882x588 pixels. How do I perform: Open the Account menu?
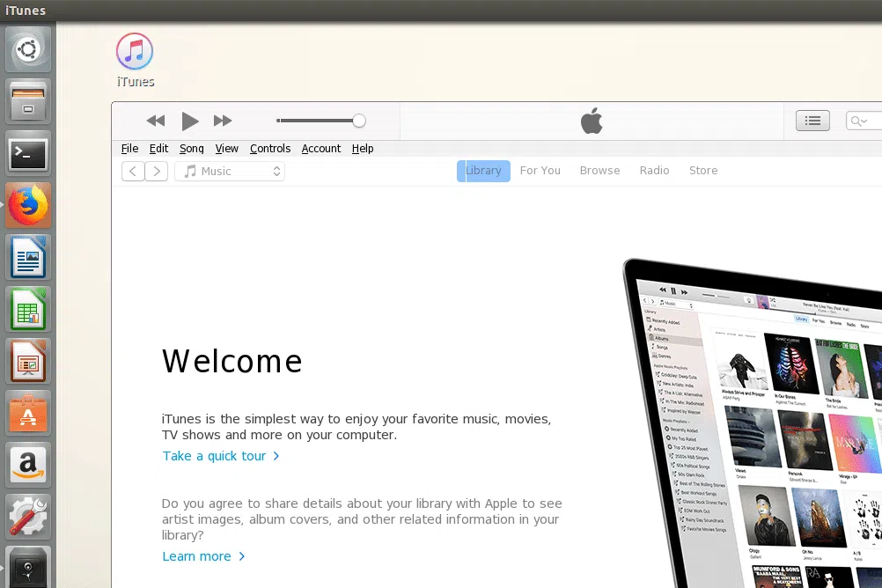click(320, 149)
